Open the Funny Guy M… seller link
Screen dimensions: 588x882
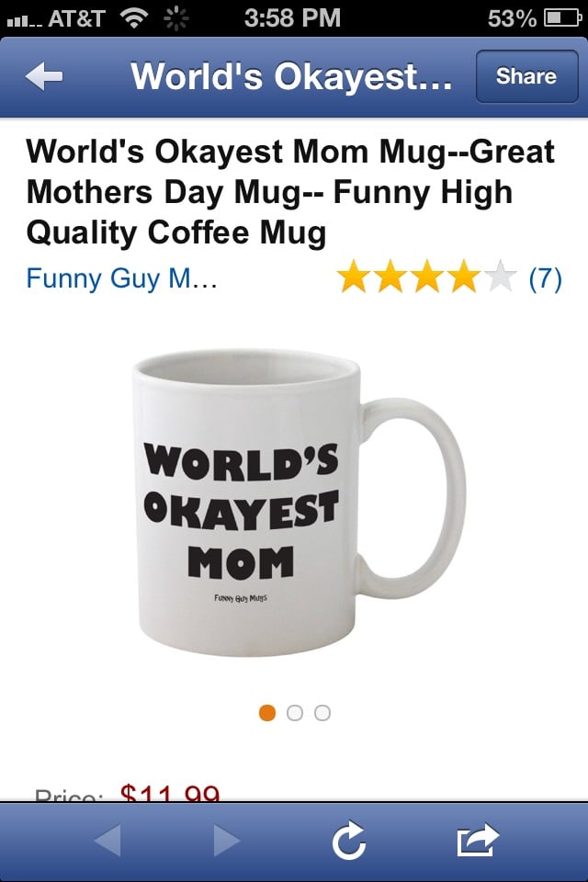click(121, 279)
